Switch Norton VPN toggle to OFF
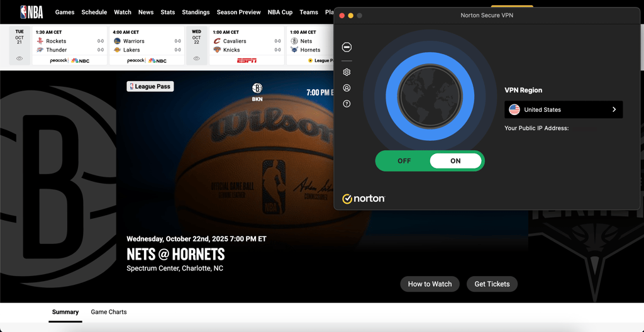644x332 pixels. coord(404,161)
